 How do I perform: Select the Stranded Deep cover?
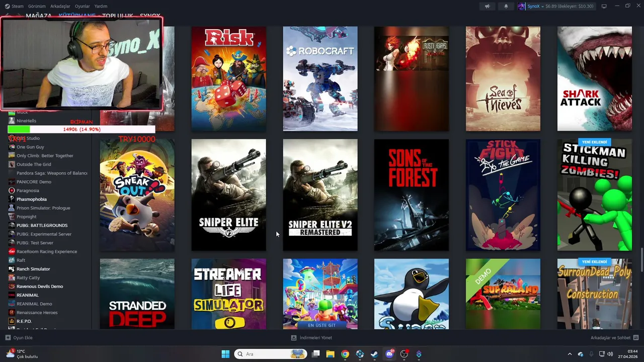point(137,294)
